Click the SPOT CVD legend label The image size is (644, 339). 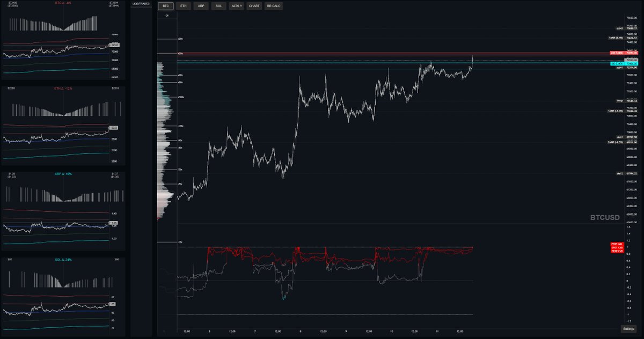tap(616, 247)
